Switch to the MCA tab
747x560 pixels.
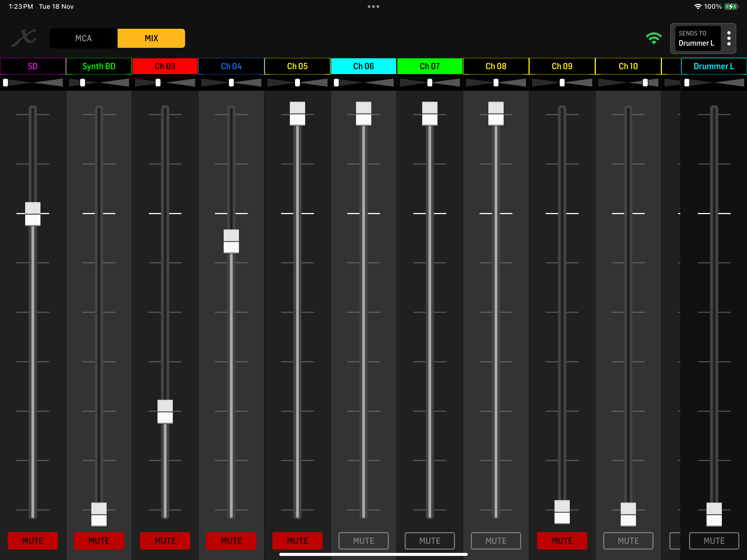83,38
